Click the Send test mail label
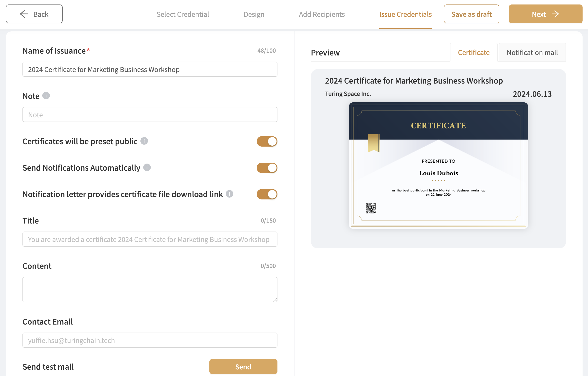 (x=48, y=367)
